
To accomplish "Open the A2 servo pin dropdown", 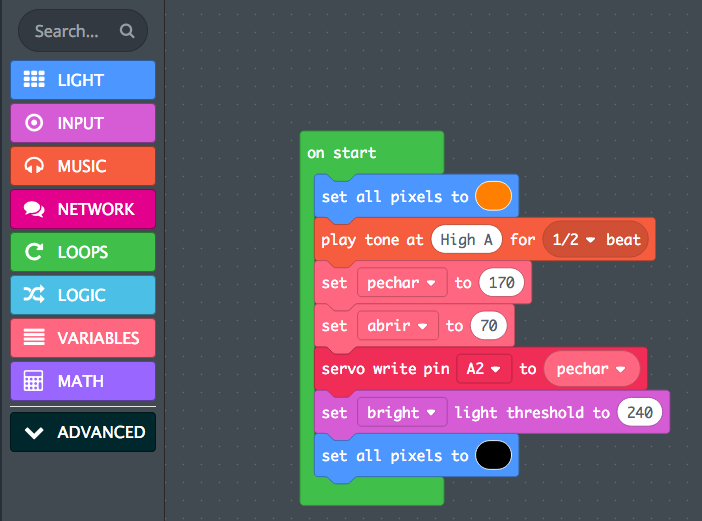I will click(x=484, y=369).
